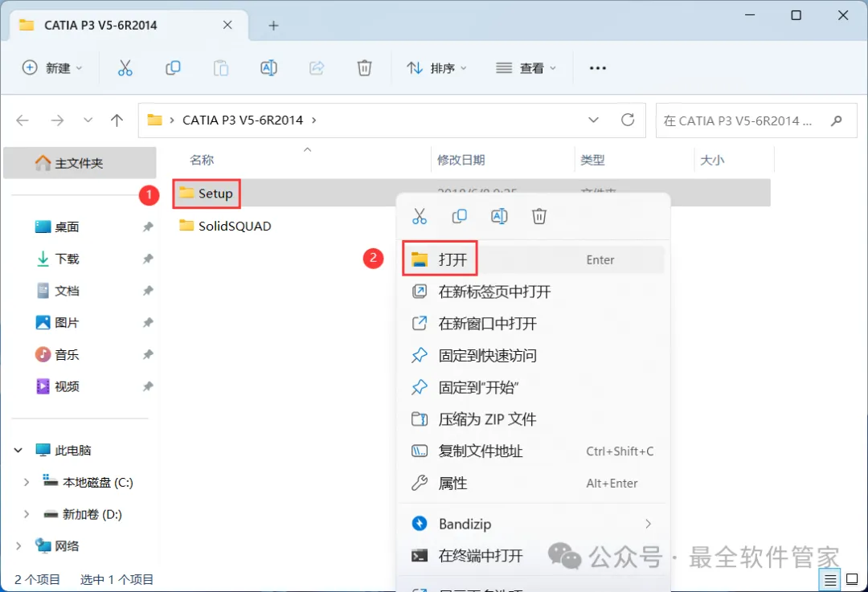Click the breadcrumb chevron after CATIA P3 V5-6R2014
Image resolution: width=868 pixels, height=592 pixels.
[x=314, y=120]
